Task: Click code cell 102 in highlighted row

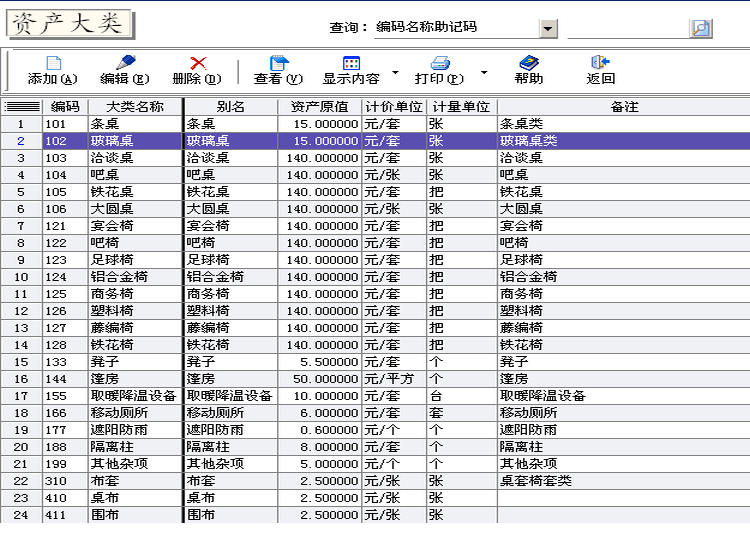Action: [65, 141]
